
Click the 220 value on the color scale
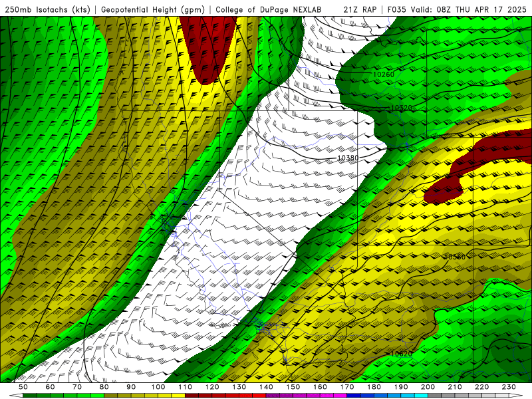coord(481,387)
